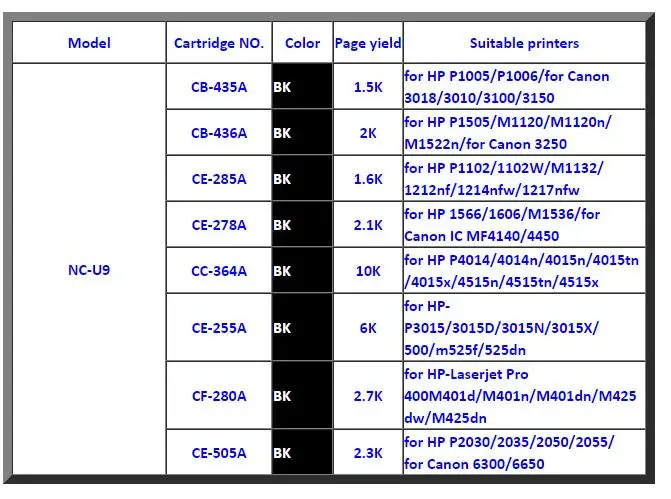Select cartridge number CE-255A
The image size is (671, 499).
click(x=219, y=328)
